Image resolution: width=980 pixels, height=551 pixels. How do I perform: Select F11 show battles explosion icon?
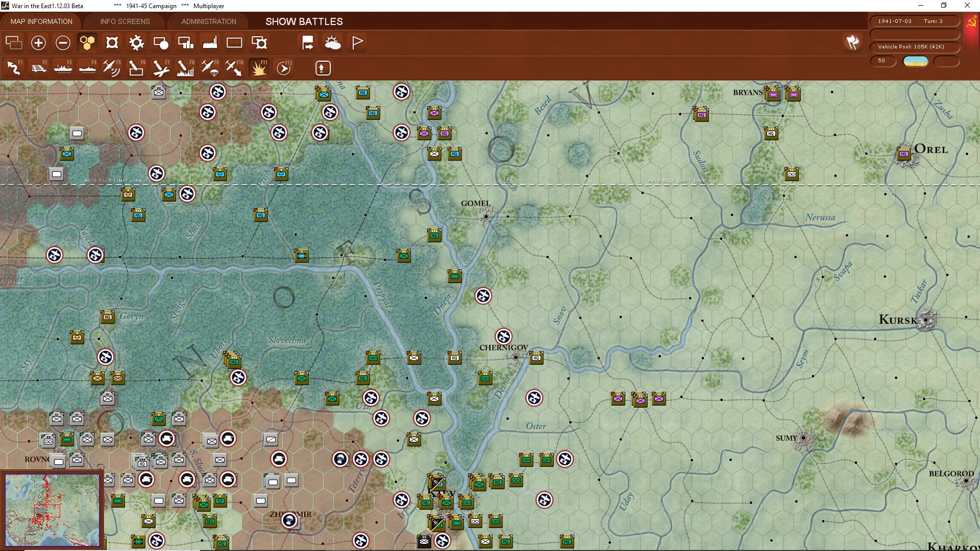(x=259, y=68)
